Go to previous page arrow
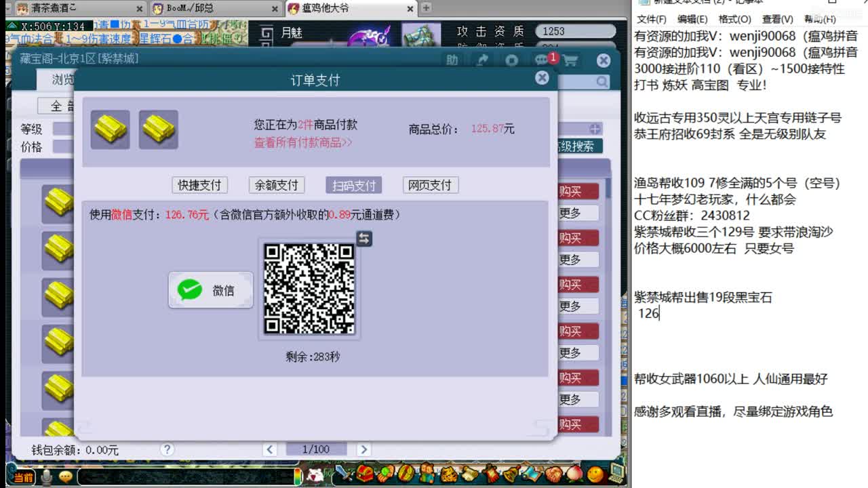 coord(270,449)
